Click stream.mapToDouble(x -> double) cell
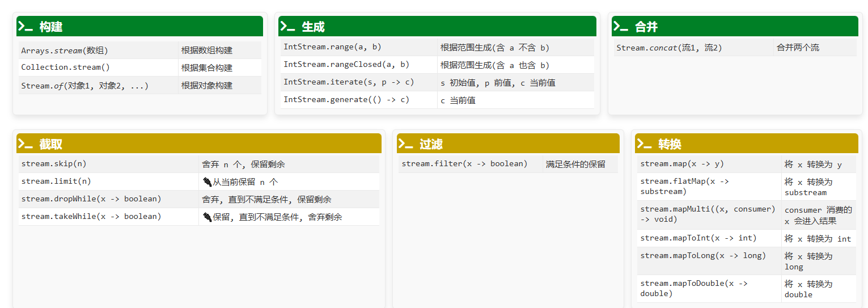 [x=709, y=289]
